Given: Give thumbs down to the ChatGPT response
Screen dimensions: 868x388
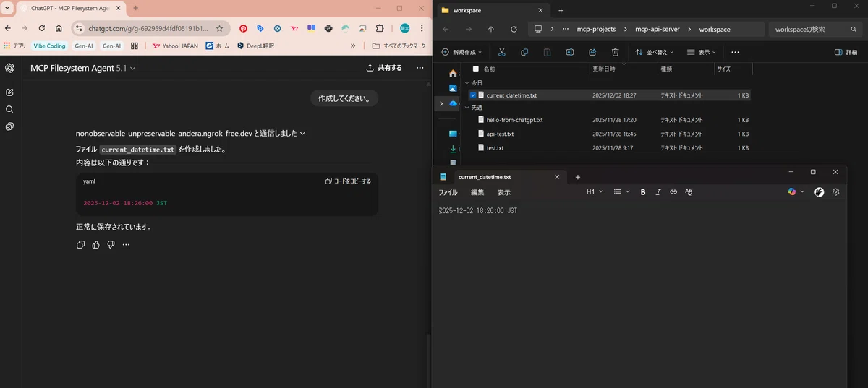Looking at the screenshot, I should pos(111,245).
